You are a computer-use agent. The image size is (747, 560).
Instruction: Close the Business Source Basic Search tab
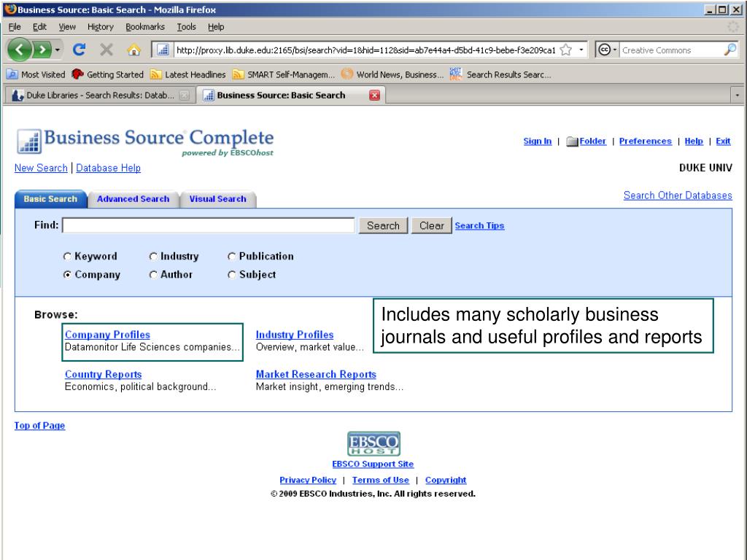(x=375, y=96)
